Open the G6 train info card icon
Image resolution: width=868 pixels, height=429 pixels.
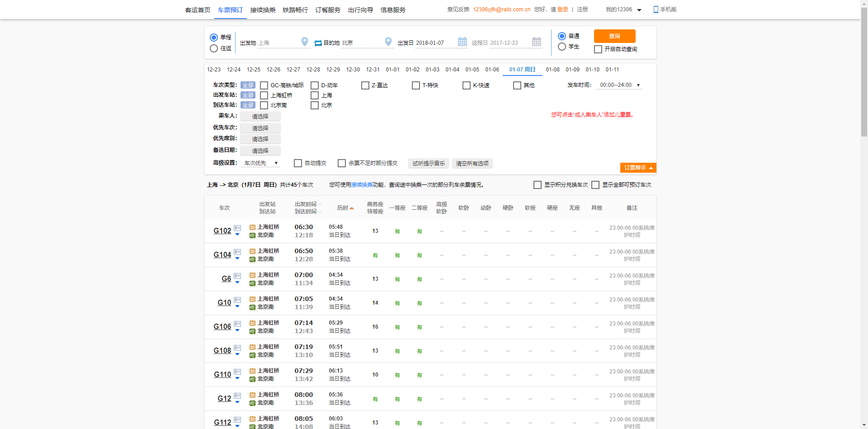tap(237, 276)
